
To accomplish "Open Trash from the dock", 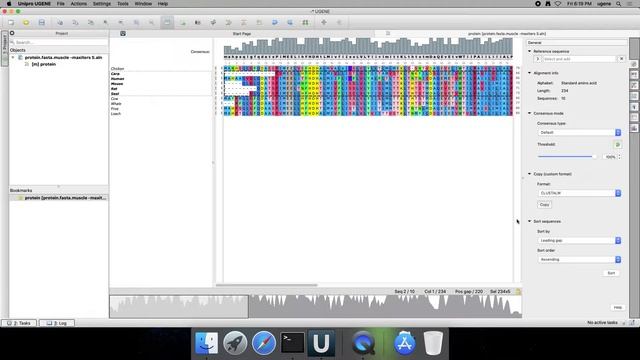I will (433, 343).
